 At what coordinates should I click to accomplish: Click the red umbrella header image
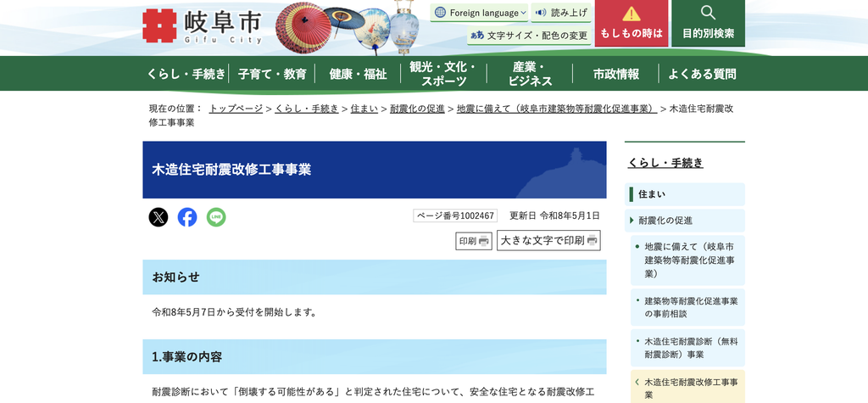click(x=303, y=28)
